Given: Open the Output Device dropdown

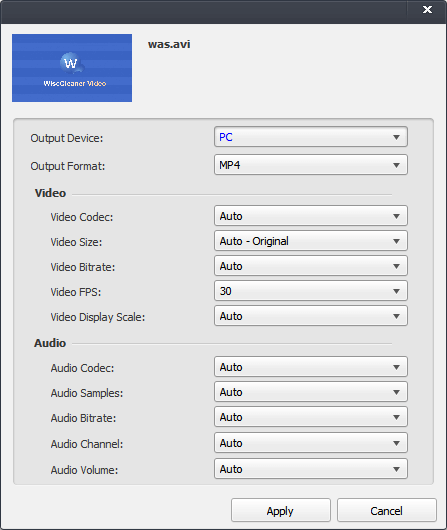Looking at the screenshot, I should point(311,137).
